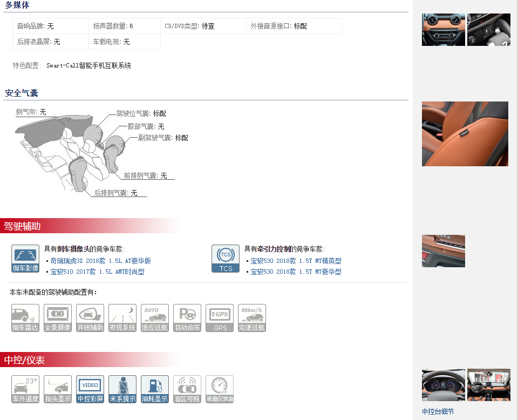Click the 未系提示 seatbelt reminder icon
The height and width of the screenshot is (420, 518).
pos(122,389)
